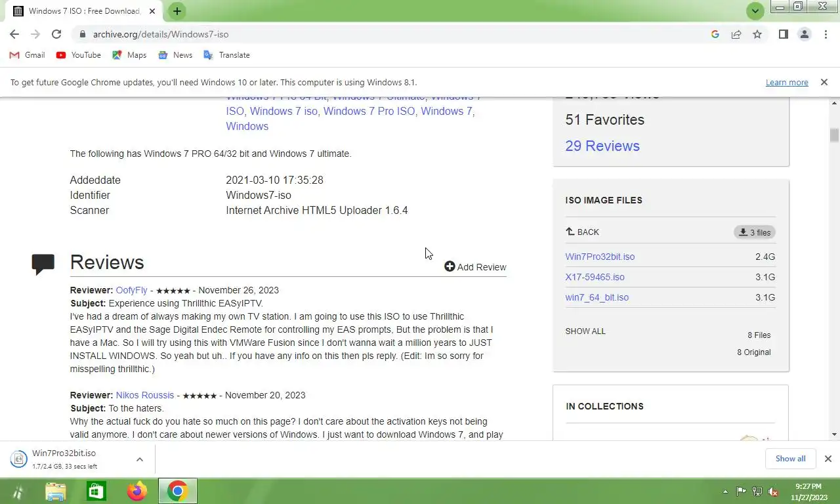
Task: Open the Windows tag link
Action: 247,126
